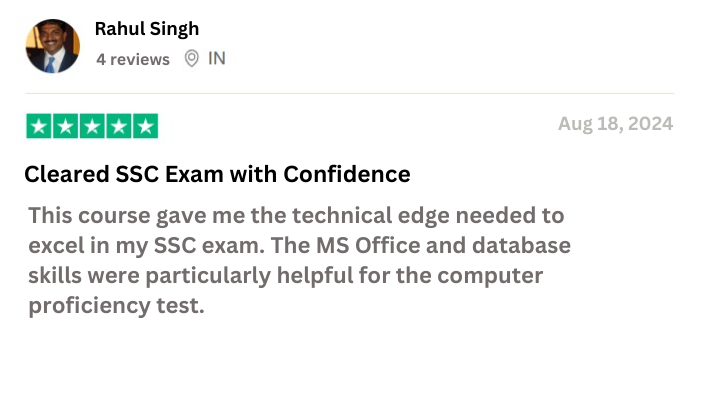This screenshot has height=396, width=703.
Task: Click the word 'Confidence' in the title
Action: (x=347, y=174)
